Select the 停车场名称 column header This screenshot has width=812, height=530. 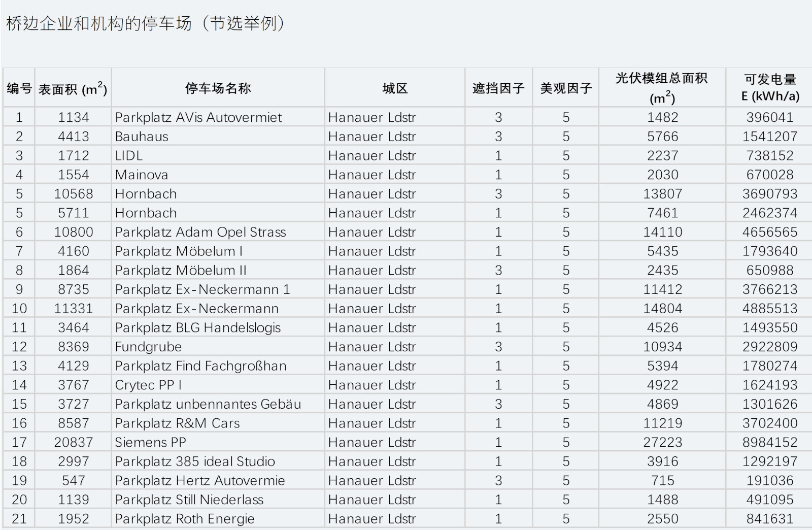218,88
